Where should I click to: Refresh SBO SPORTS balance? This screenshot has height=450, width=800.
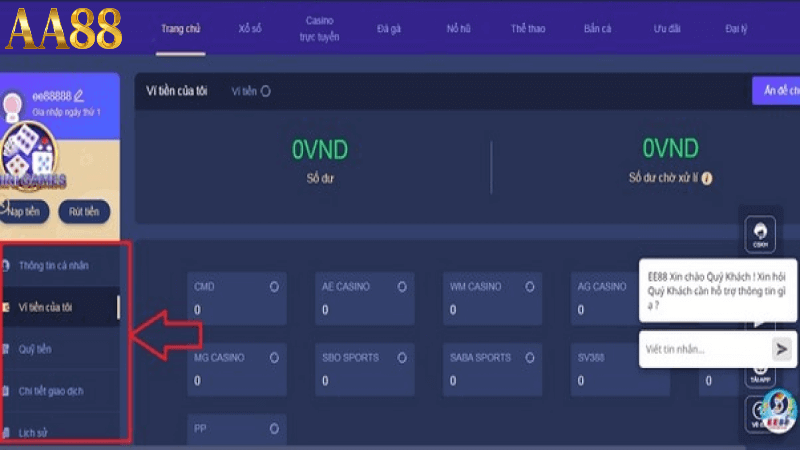tap(402, 358)
